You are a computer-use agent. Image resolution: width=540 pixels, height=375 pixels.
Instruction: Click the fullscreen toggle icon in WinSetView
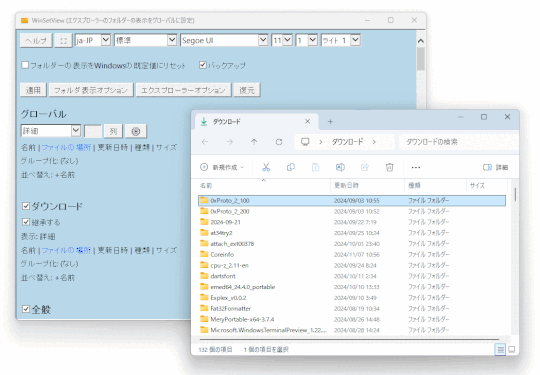(63, 41)
